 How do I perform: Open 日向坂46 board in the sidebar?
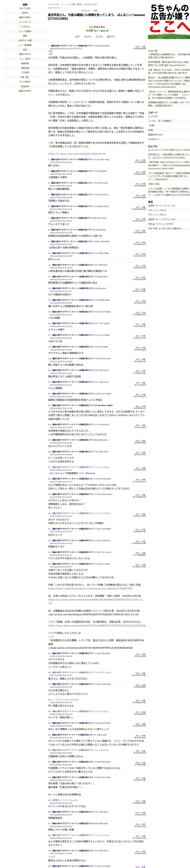(x=25, y=86)
